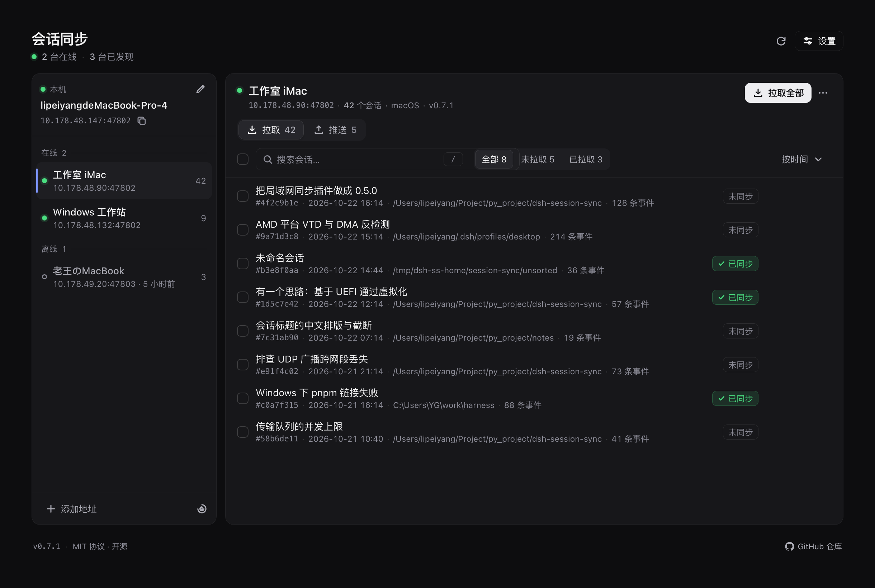
Task: Select offline device 老王のMacBook
Action: click(124, 277)
